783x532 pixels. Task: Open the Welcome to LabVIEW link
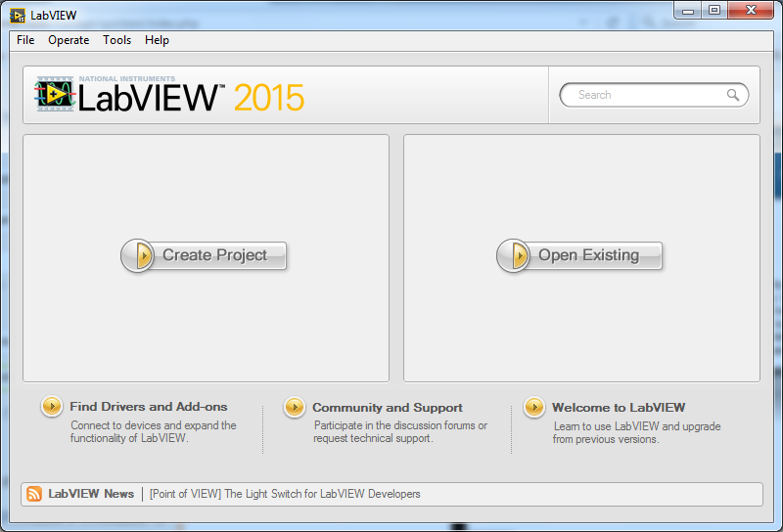[619, 408]
